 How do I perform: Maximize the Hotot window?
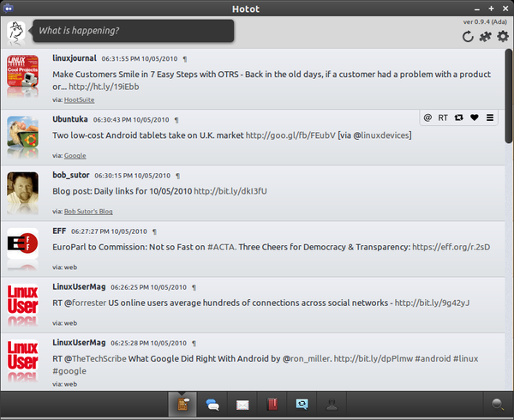[x=491, y=9]
